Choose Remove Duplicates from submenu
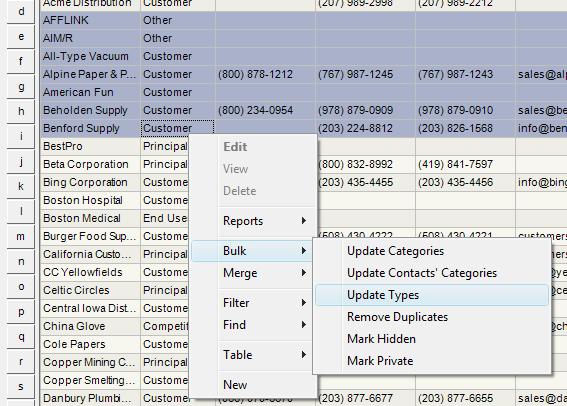The width and height of the screenshot is (567, 406). coord(432,317)
